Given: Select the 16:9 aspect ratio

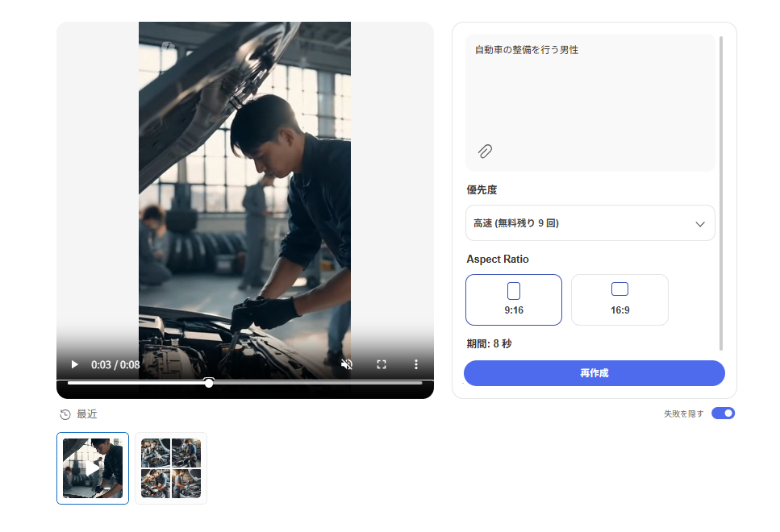Looking at the screenshot, I should [x=619, y=299].
